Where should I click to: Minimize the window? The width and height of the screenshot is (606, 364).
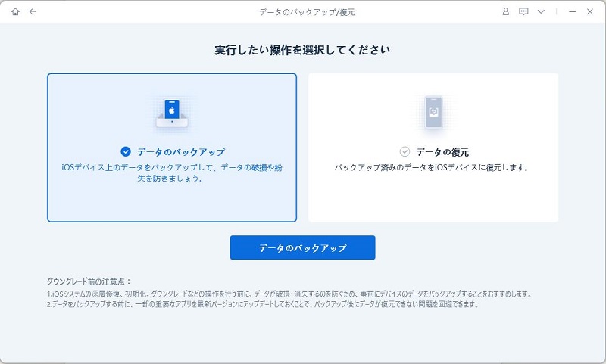pos(573,11)
